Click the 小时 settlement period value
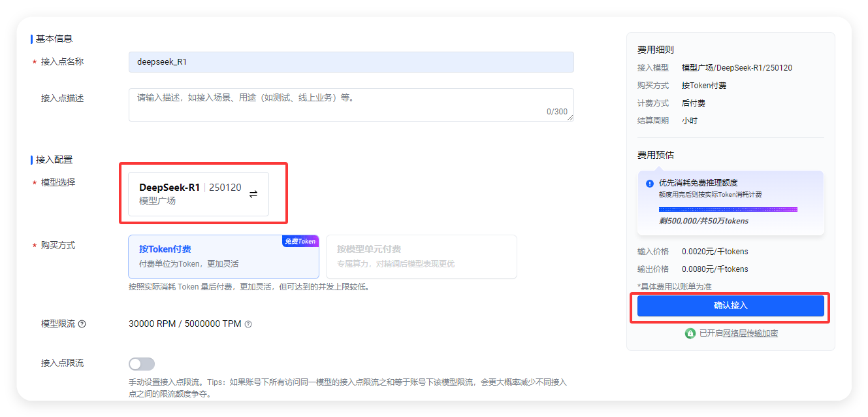This screenshot has height=417, width=868. 690,121
